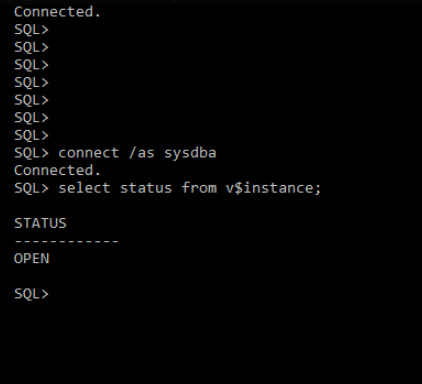Select the OPEN result value
Screen dimensions: 422x384
(32, 259)
